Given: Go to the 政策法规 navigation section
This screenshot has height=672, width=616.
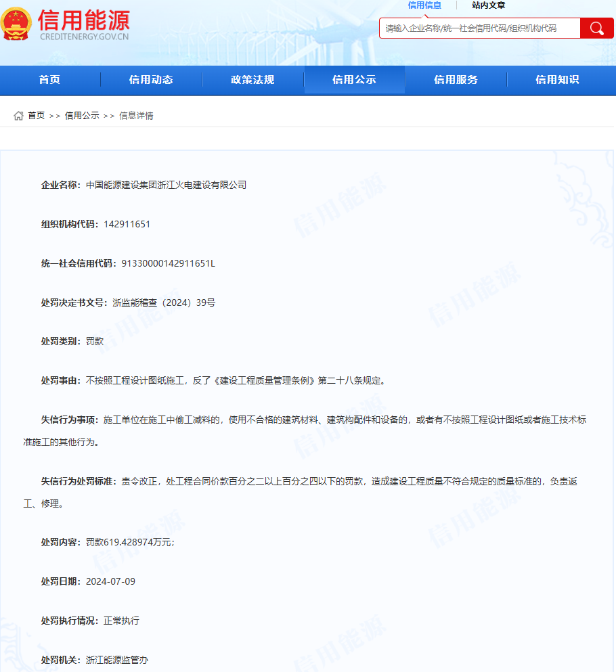Looking at the screenshot, I should 252,80.
